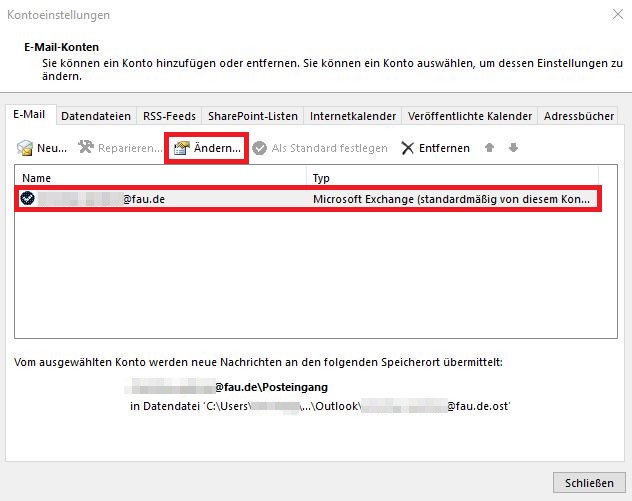The height and width of the screenshot is (501, 632).
Task: Select the E-Mail tab
Action: [x=29, y=115]
